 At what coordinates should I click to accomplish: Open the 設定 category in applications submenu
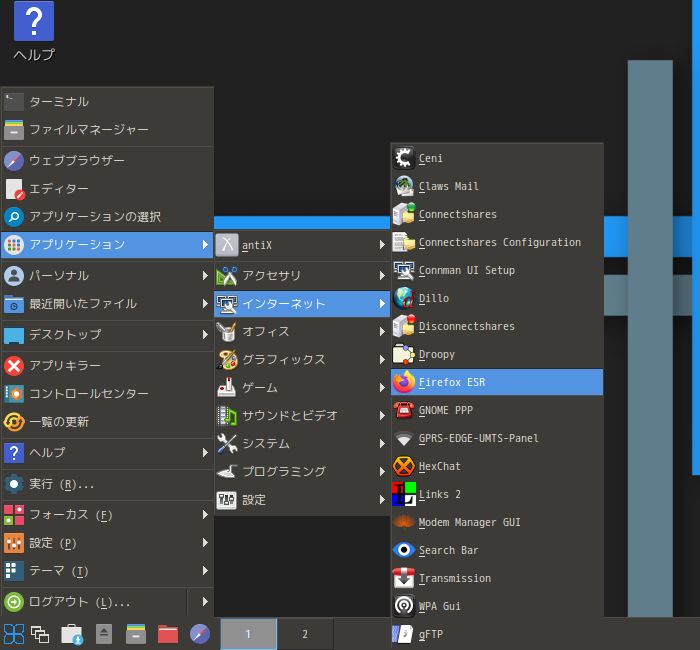tap(302, 500)
